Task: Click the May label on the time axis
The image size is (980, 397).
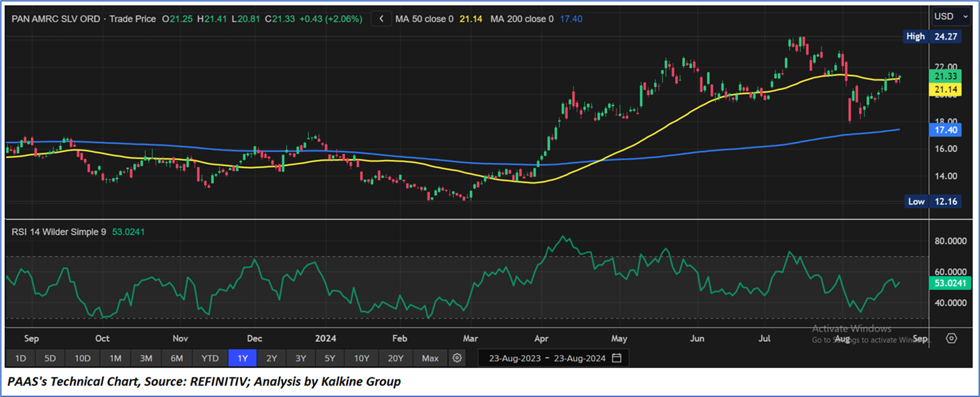Action: point(619,338)
